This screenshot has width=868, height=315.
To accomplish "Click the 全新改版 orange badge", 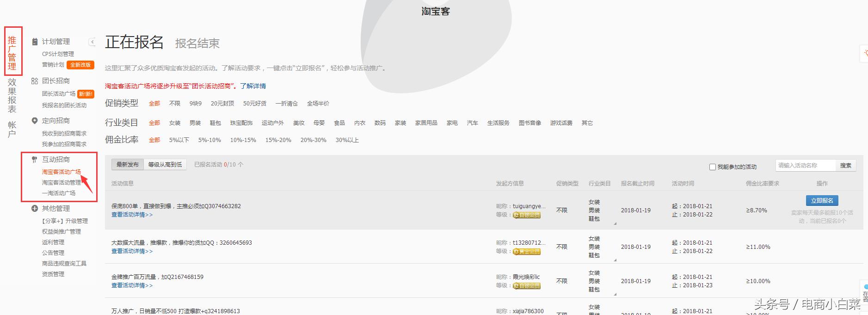I will pos(80,65).
